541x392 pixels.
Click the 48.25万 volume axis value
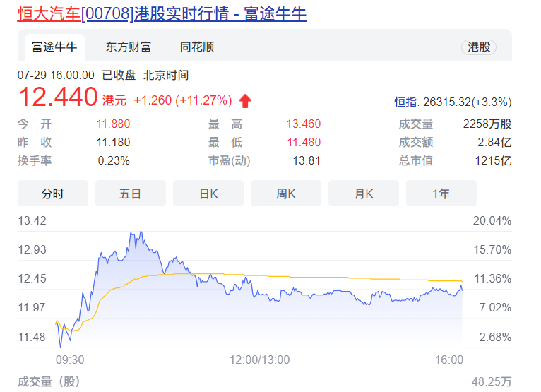(x=492, y=381)
